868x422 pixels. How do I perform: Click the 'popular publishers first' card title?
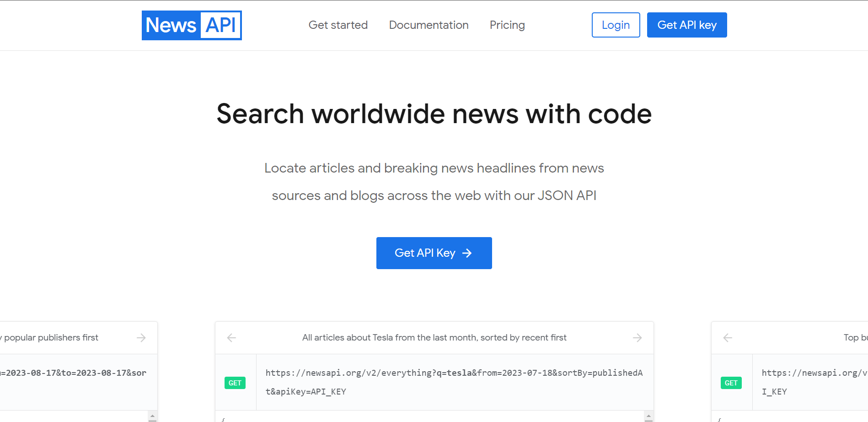(49, 338)
